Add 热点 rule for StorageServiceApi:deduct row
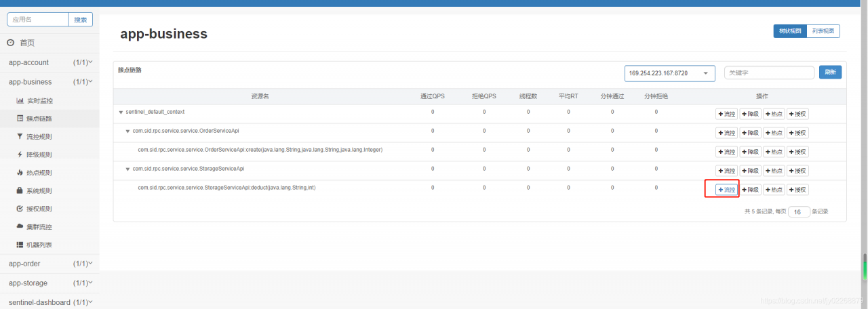The height and width of the screenshot is (309, 868). tap(774, 190)
